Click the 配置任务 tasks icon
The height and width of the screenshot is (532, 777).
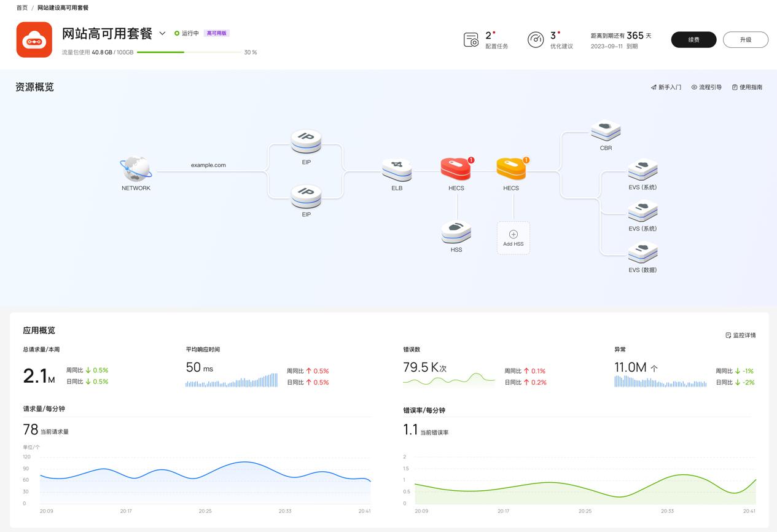click(x=470, y=39)
